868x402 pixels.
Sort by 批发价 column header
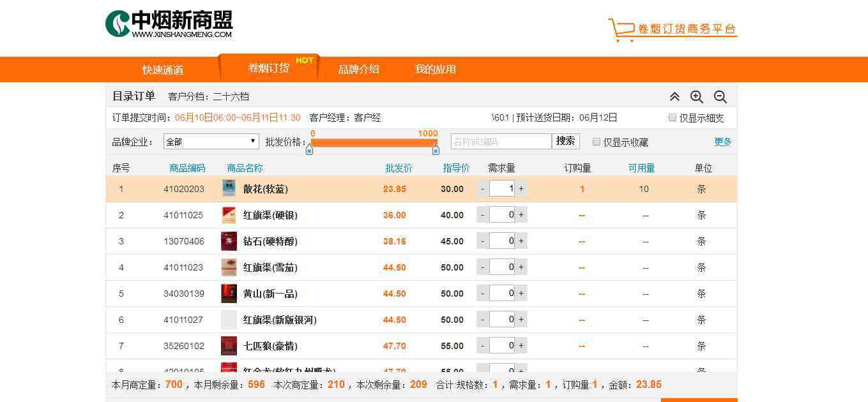(x=399, y=168)
